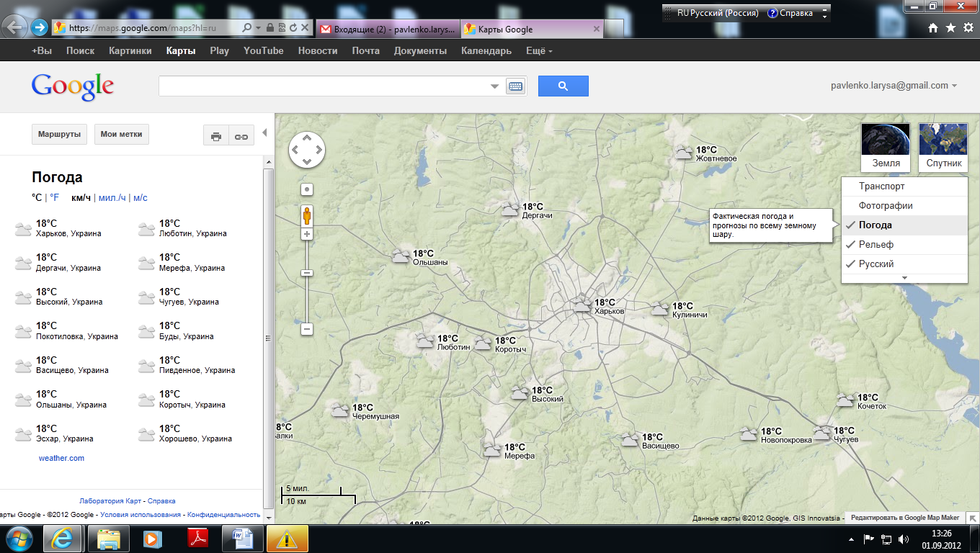980x553 pixels.
Task: Click the refresh icon in address bar
Action: (293, 28)
